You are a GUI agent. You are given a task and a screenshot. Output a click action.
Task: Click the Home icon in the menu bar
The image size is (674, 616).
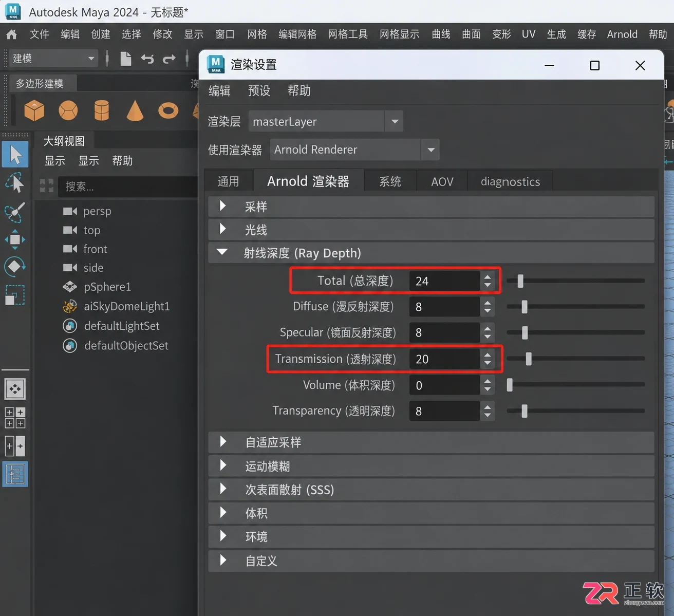point(11,34)
